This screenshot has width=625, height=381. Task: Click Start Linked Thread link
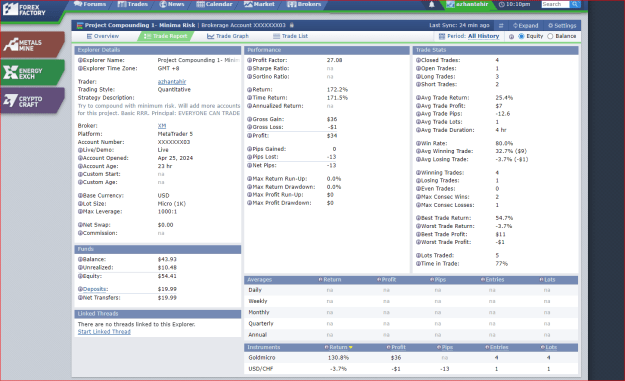(x=104, y=332)
